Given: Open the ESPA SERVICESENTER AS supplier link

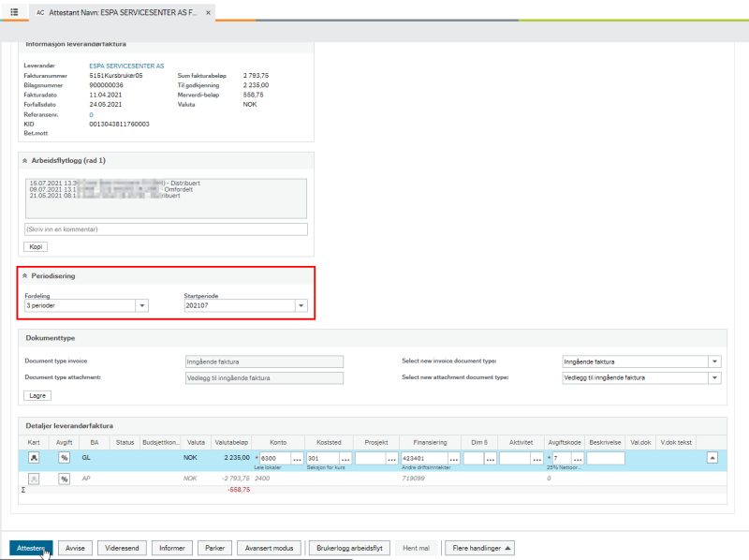Looking at the screenshot, I should (x=126, y=66).
